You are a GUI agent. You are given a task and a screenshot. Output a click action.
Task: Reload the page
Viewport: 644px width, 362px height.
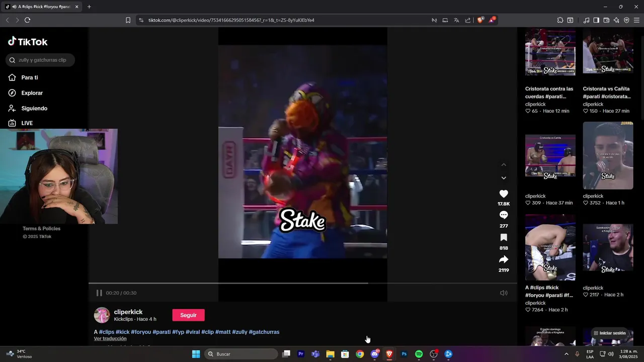point(27,20)
